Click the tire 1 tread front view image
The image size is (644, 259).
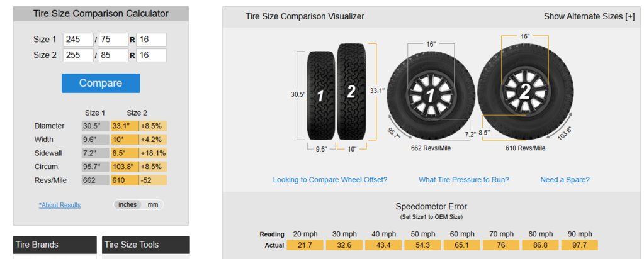(x=321, y=96)
